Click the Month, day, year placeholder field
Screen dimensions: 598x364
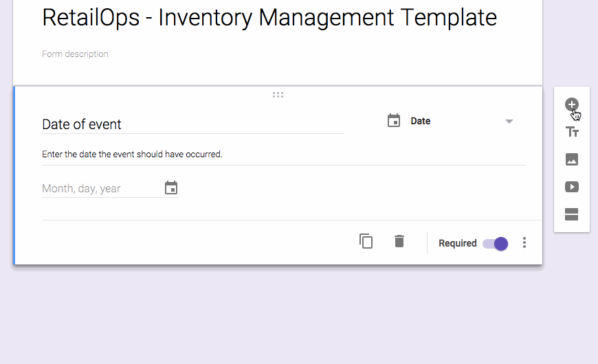tap(96, 188)
